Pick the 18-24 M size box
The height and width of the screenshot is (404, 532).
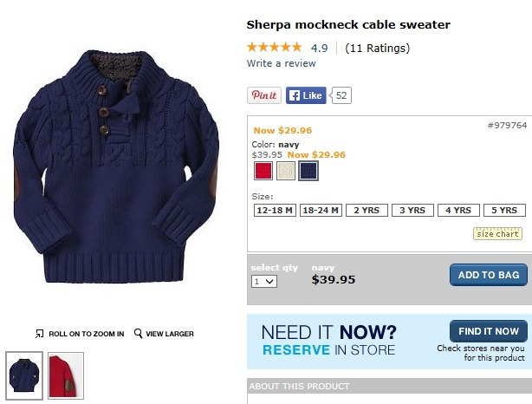321,210
